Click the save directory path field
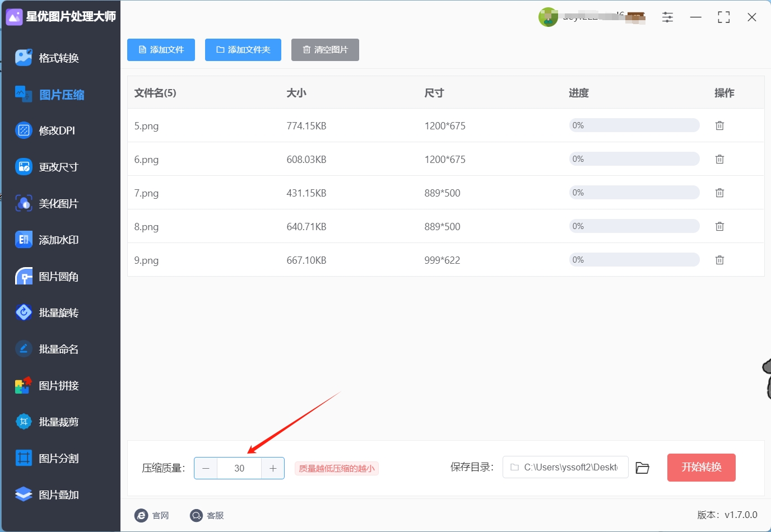The width and height of the screenshot is (771, 532). click(x=565, y=467)
